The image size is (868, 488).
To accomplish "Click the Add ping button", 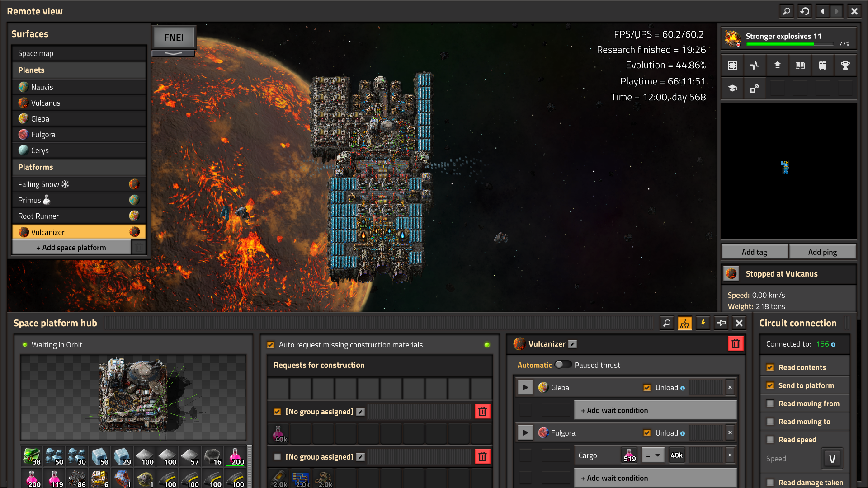I will pos(822,252).
